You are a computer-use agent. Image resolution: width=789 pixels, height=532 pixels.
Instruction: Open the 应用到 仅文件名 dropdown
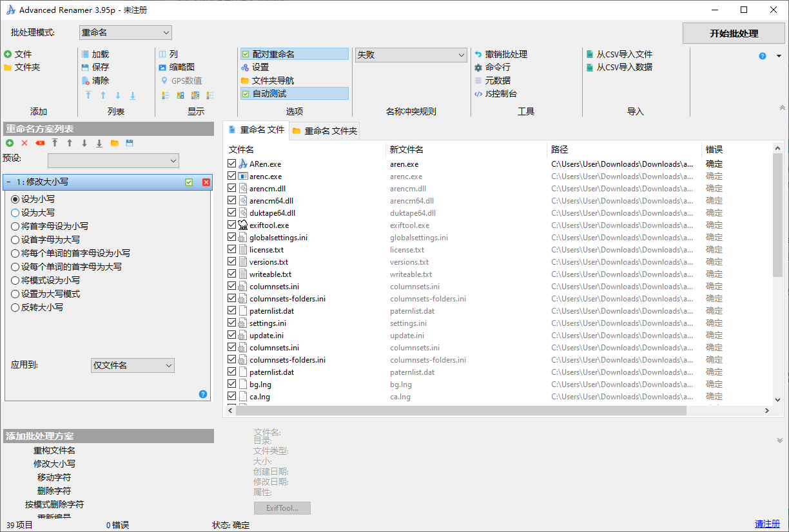133,365
